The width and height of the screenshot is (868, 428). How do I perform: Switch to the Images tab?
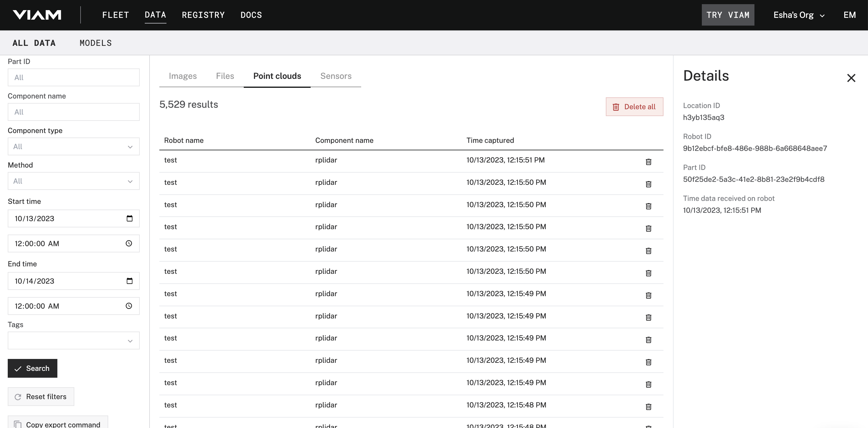coord(183,76)
